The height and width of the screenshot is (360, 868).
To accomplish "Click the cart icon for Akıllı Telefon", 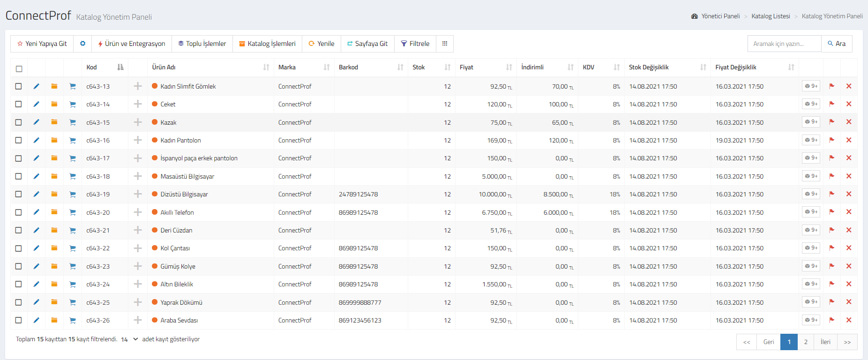I will point(73,212).
